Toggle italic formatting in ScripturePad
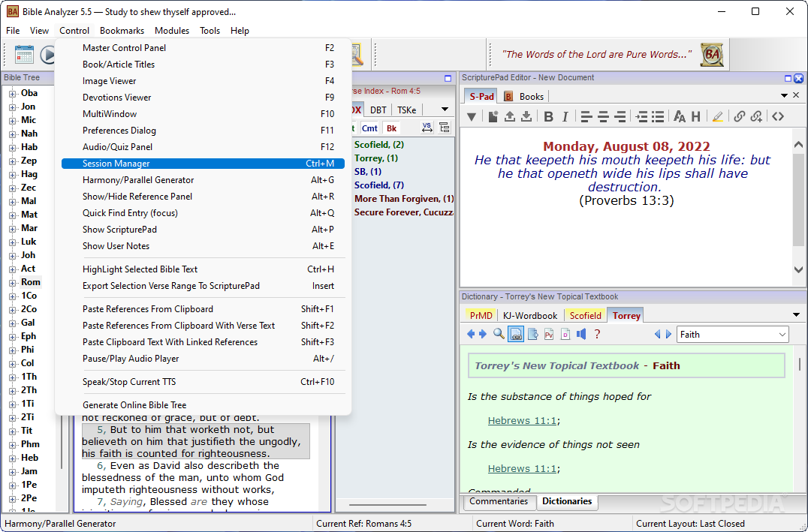808x532 pixels. pyautogui.click(x=565, y=117)
